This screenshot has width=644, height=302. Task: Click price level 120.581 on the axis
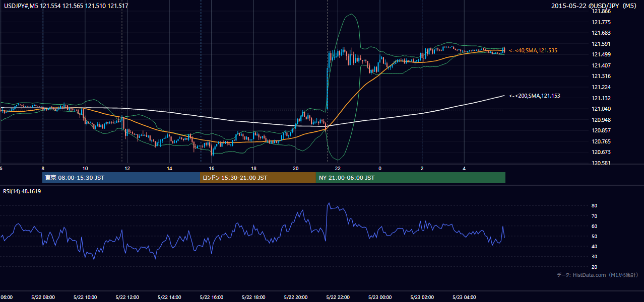[x=601, y=163]
